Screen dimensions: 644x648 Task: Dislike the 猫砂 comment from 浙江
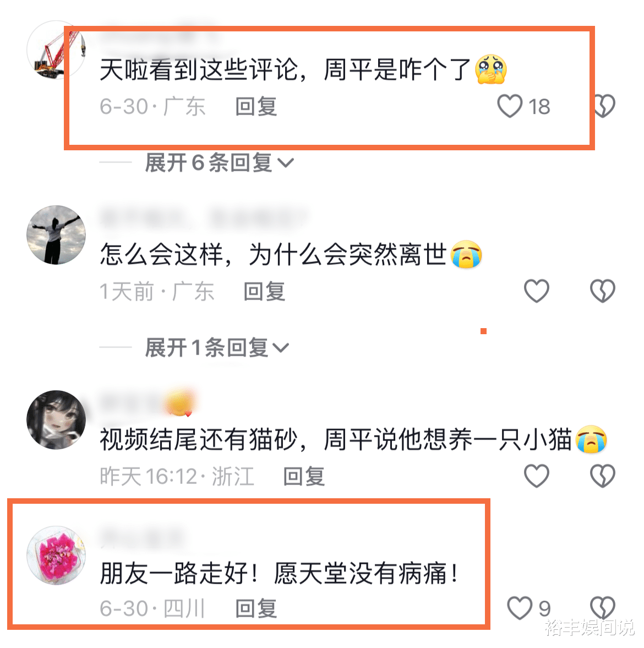click(x=603, y=475)
